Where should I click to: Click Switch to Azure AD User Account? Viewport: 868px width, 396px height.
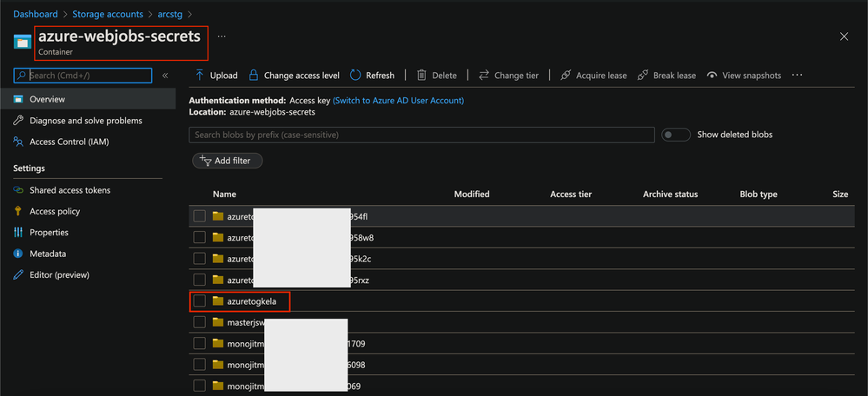click(399, 101)
